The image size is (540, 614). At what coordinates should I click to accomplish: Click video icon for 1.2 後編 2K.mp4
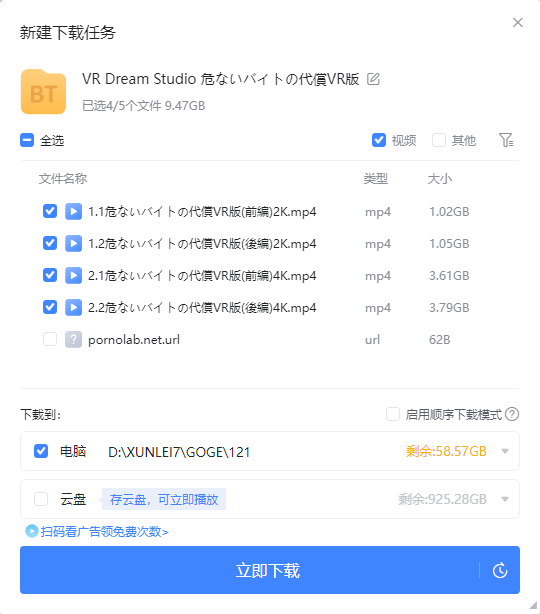[x=73, y=244]
